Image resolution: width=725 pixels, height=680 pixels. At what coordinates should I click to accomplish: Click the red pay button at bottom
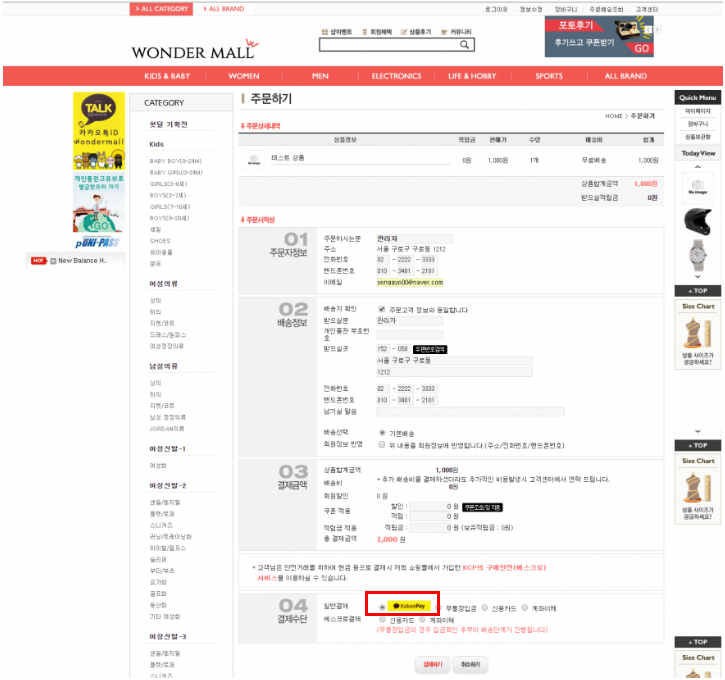click(x=432, y=664)
